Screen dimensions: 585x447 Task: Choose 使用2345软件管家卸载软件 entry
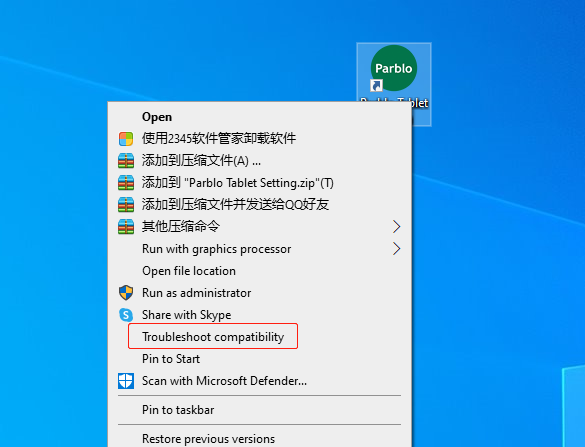219,138
